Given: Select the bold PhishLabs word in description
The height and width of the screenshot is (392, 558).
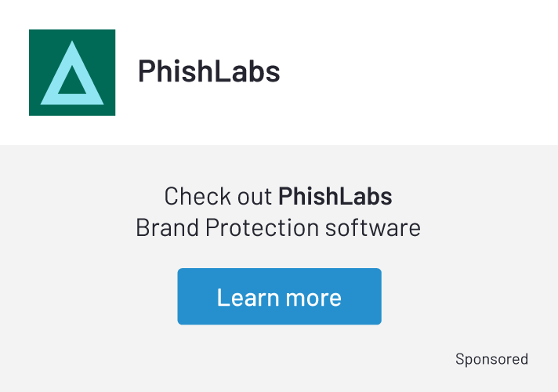Looking at the screenshot, I should [x=335, y=196].
